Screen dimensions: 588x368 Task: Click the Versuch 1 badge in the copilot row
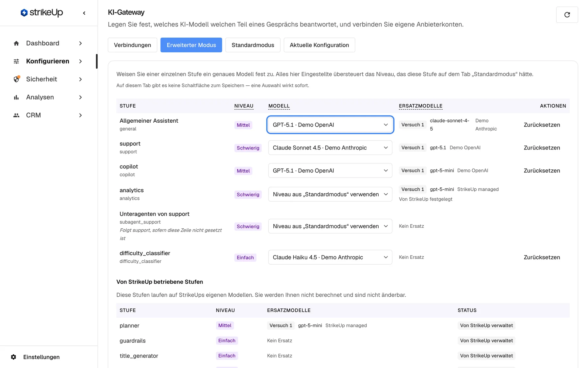[413, 170]
